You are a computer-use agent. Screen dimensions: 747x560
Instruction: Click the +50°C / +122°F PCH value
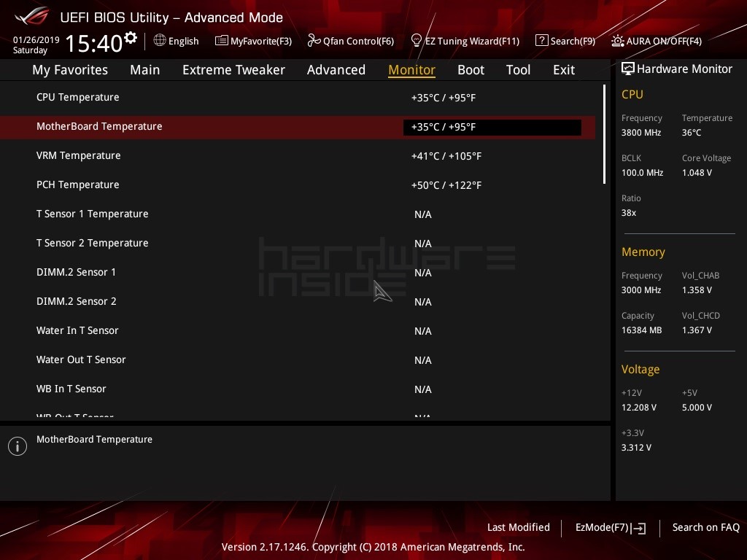[x=446, y=185]
